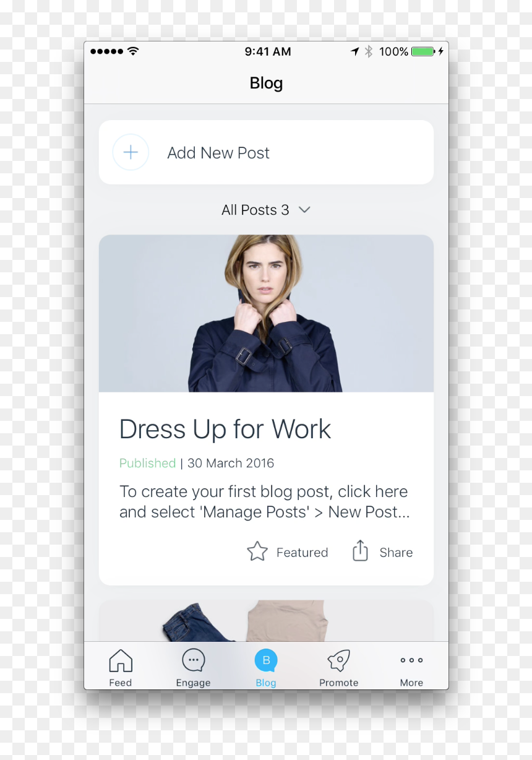
Task: Open the Dress Up for Work post title
Action: pyautogui.click(x=225, y=429)
